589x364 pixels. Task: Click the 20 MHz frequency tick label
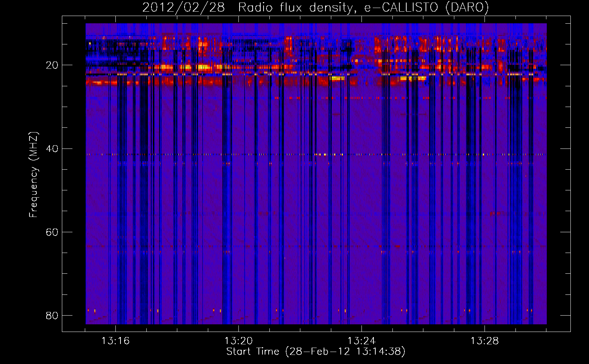click(52, 66)
